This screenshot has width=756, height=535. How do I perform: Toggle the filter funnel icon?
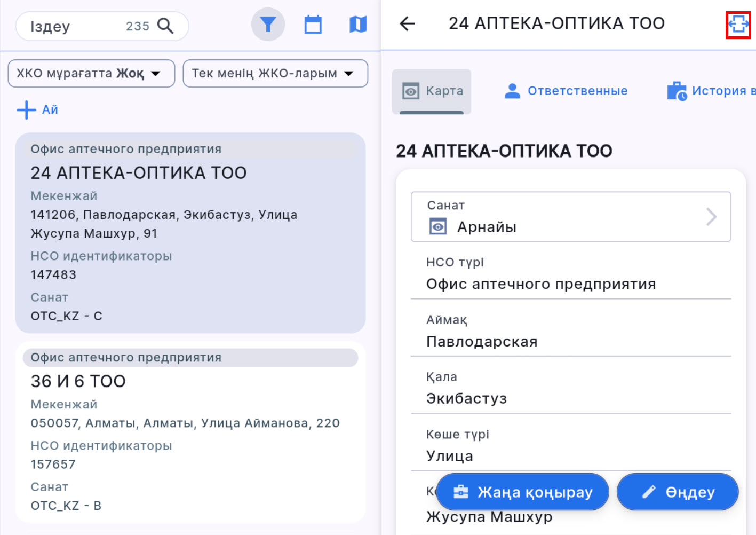[268, 25]
